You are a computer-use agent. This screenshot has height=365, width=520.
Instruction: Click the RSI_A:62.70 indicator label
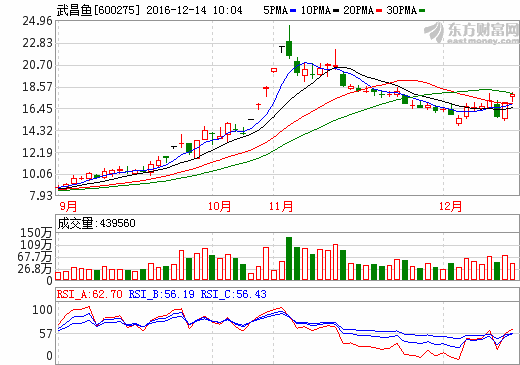click(90, 294)
